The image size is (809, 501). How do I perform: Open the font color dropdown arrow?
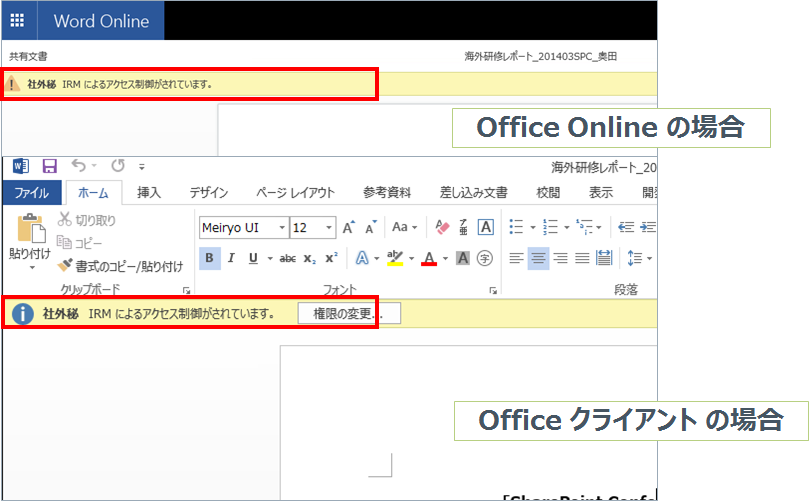click(x=445, y=258)
